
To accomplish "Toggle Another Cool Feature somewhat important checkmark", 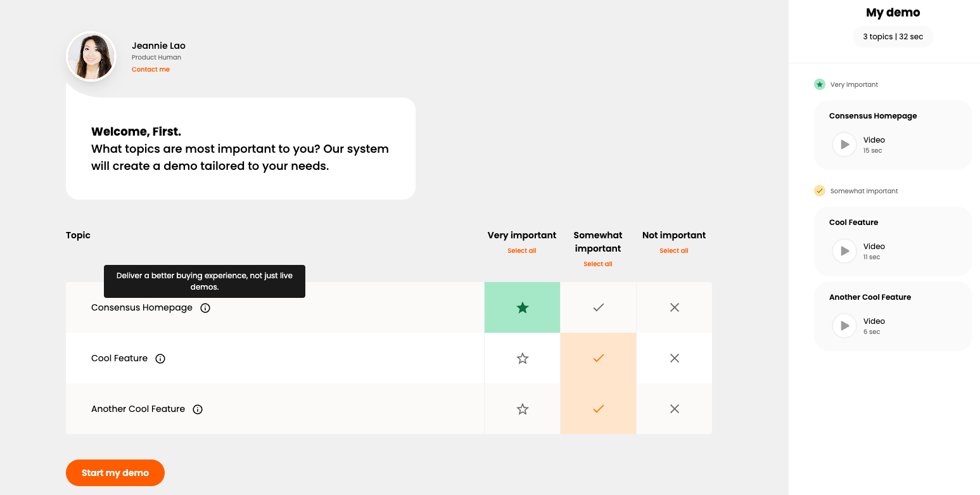I will pos(598,409).
